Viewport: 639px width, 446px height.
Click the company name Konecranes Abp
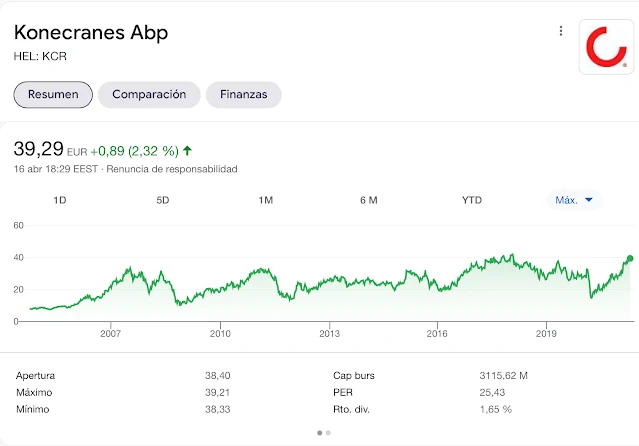pos(91,33)
